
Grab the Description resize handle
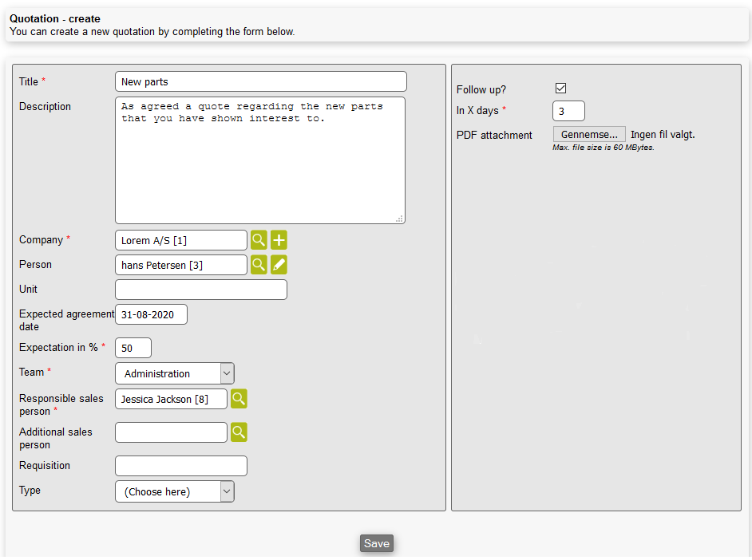point(400,219)
